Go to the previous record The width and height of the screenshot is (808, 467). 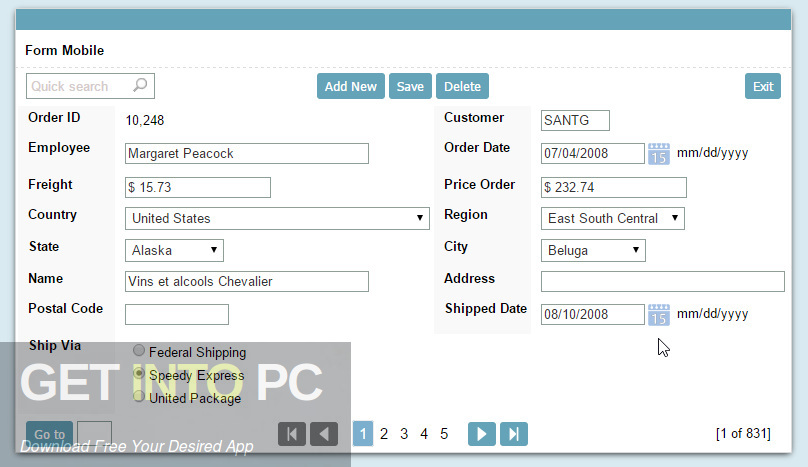click(x=324, y=434)
